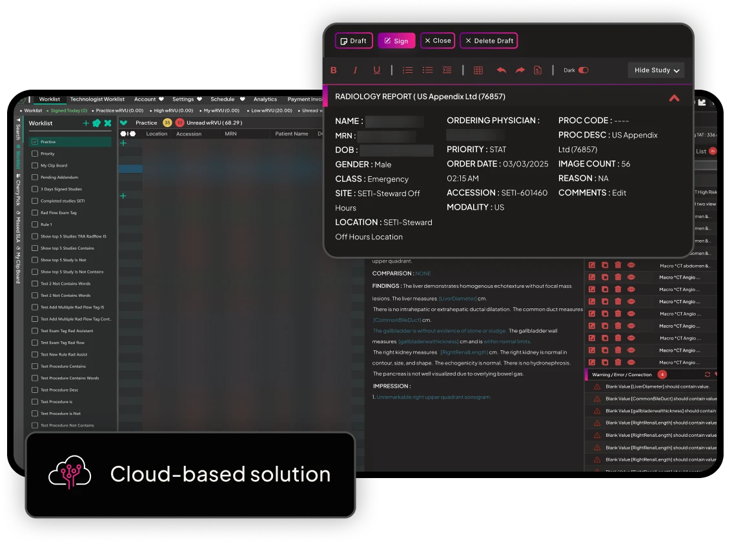Select the LiverDiameter placeholder field in findings
Image resolution: width=732 pixels, height=560 pixels.
458,298
